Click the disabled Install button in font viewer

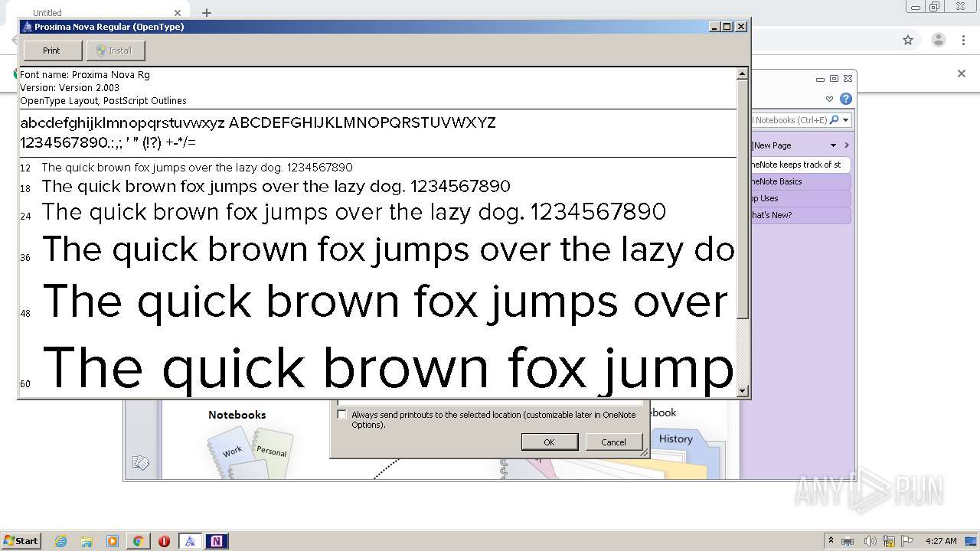(x=115, y=51)
